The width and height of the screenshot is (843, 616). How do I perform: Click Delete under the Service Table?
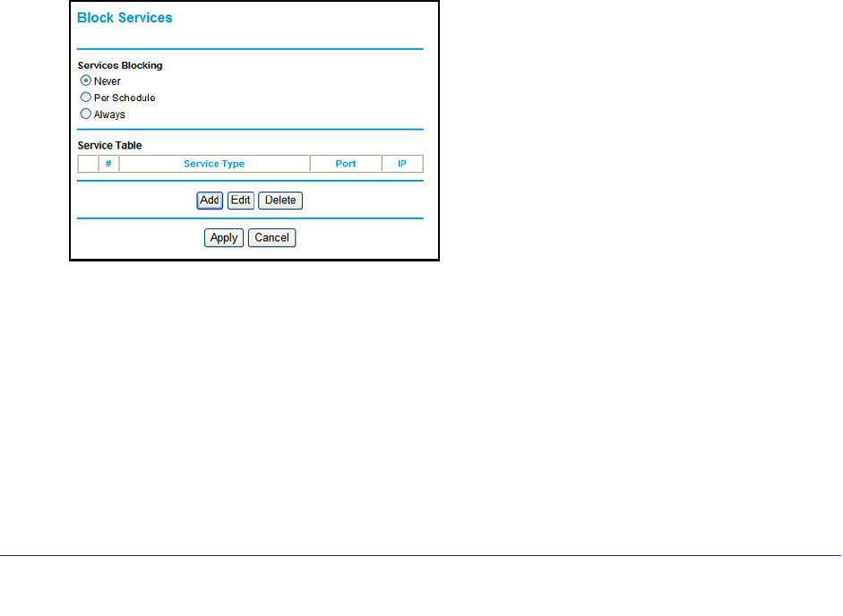[x=280, y=201]
